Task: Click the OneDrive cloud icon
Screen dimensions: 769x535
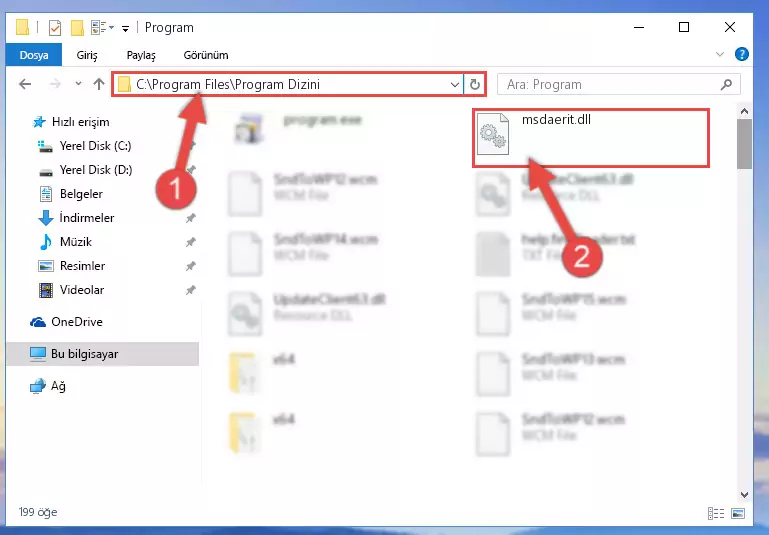Action: pos(38,322)
